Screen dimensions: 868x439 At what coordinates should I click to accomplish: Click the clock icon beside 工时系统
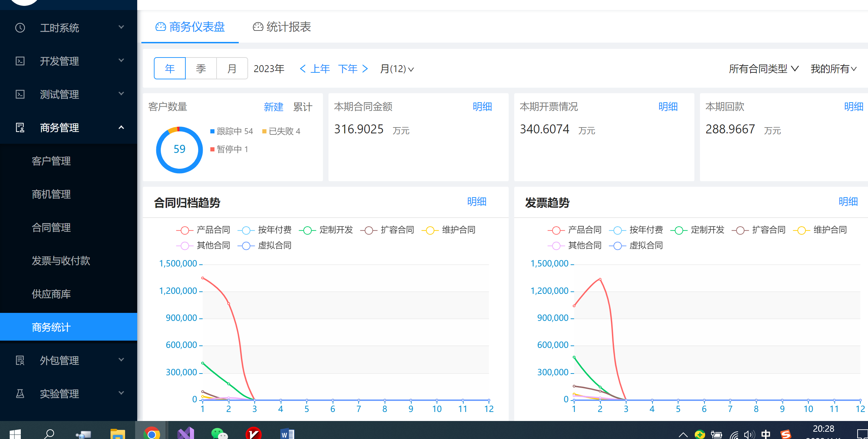20,28
